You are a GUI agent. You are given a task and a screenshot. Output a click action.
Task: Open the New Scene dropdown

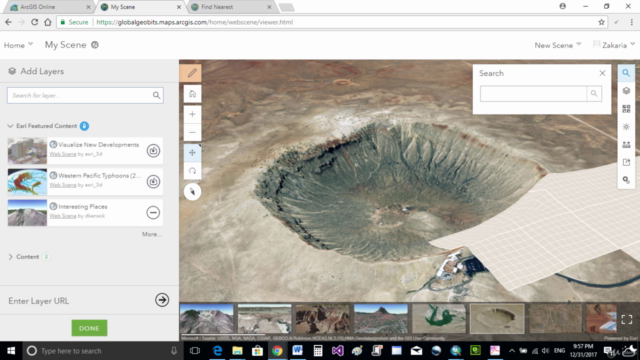pos(558,45)
